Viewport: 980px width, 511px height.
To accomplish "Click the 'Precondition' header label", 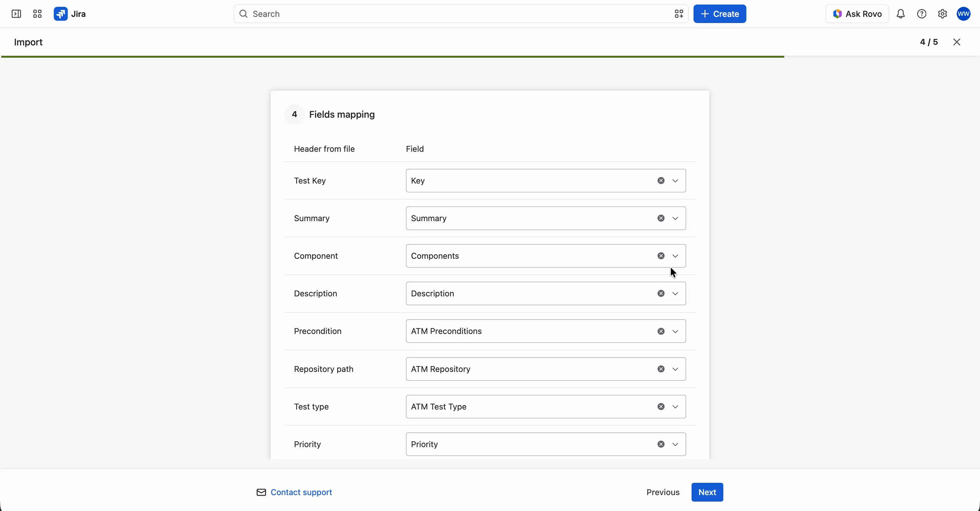I will (x=318, y=331).
